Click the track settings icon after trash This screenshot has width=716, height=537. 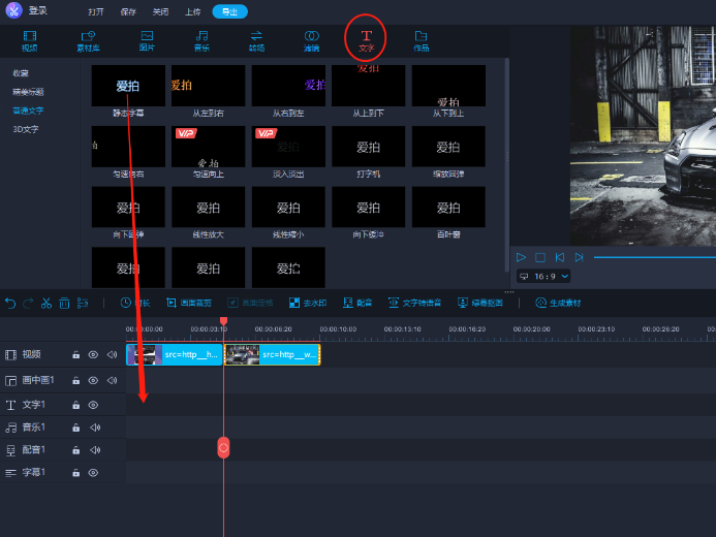point(83,303)
